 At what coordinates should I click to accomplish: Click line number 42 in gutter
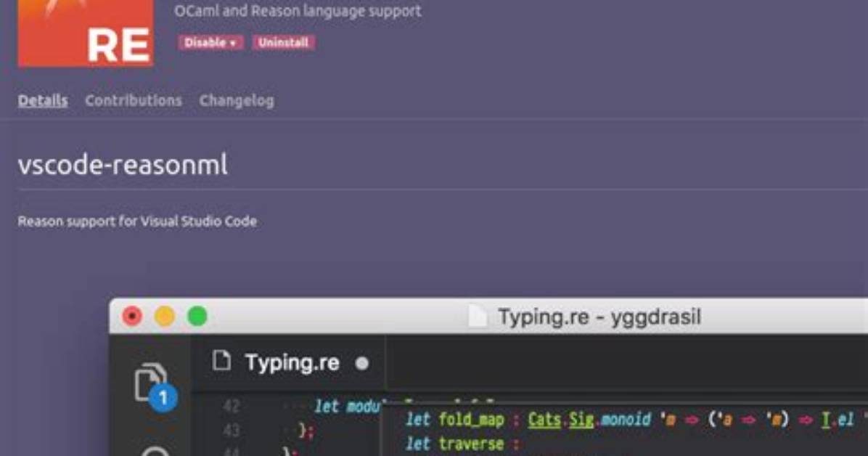click(232, 406)
